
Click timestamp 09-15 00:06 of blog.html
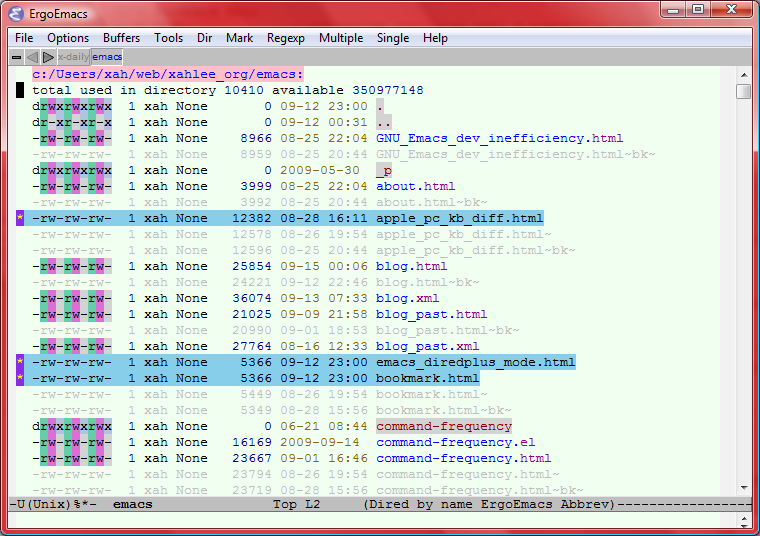point(324,266)
